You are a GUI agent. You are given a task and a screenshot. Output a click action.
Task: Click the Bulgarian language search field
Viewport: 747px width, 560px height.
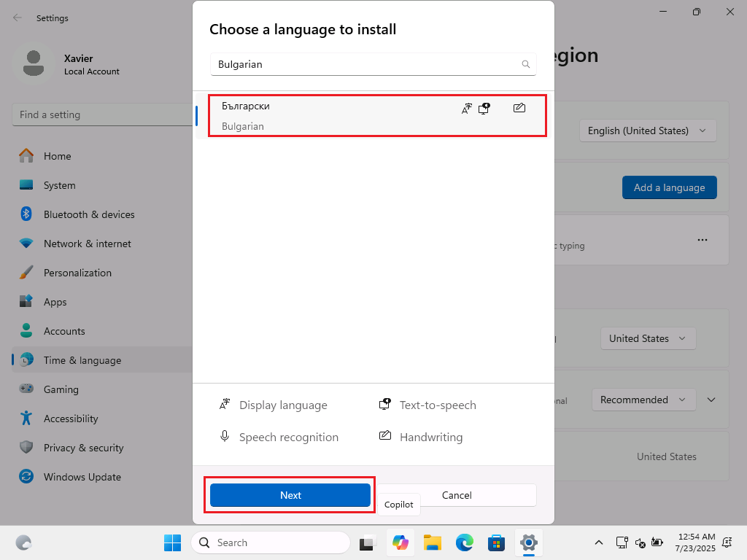pos(373,64)
